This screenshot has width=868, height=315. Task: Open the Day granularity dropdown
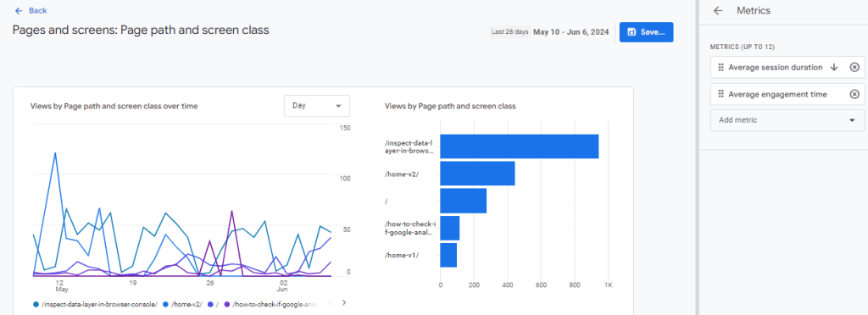317,106
